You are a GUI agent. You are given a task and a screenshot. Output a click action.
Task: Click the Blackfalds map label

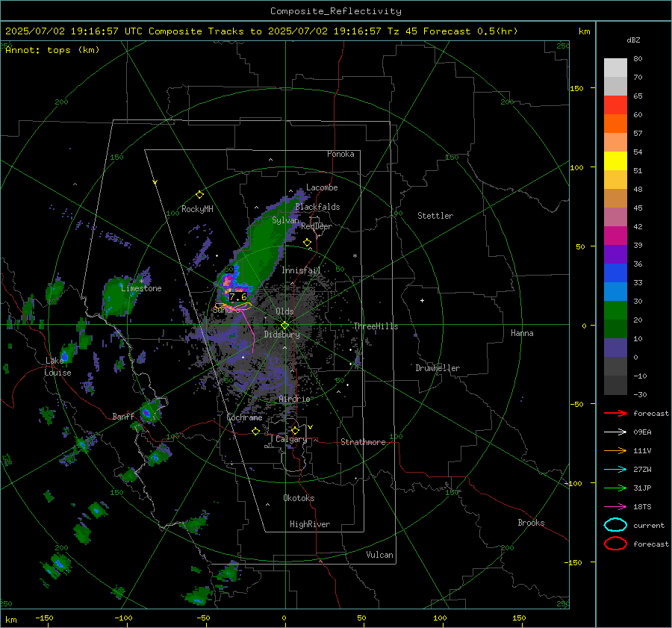(317, 207)
